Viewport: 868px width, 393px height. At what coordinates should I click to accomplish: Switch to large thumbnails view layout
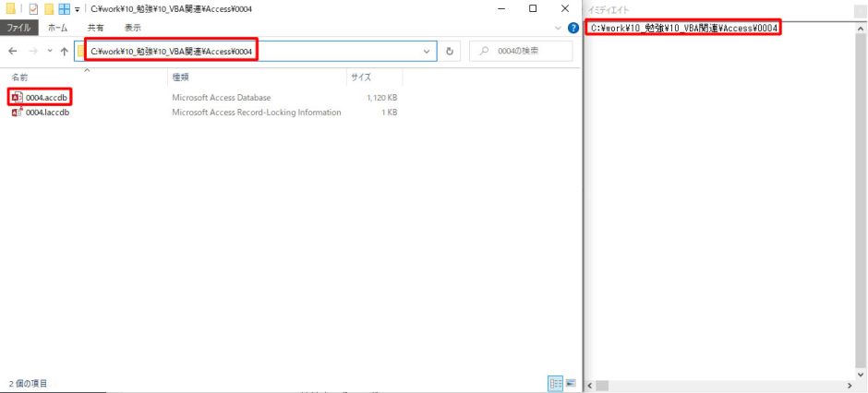[571, 383]
